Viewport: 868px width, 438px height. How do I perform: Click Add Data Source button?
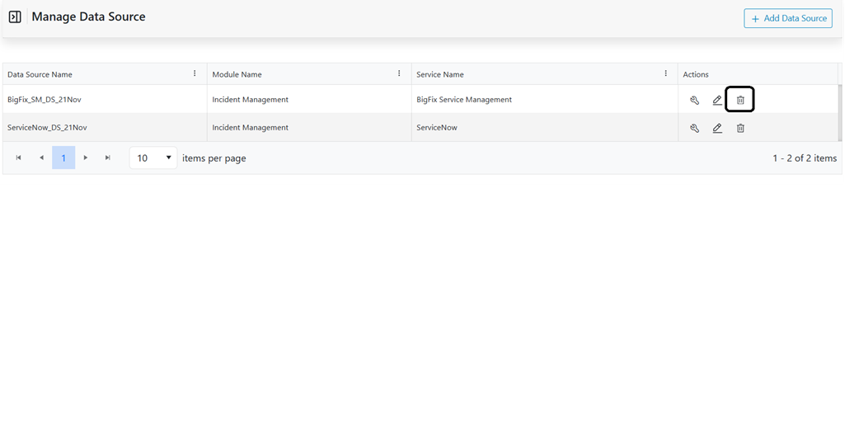click(x=787, y=18)
